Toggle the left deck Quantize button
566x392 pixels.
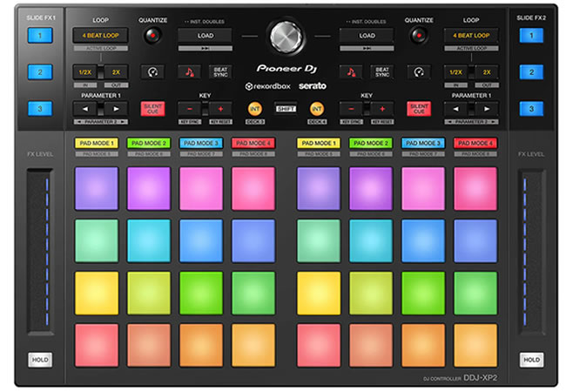tap(152, 36)
